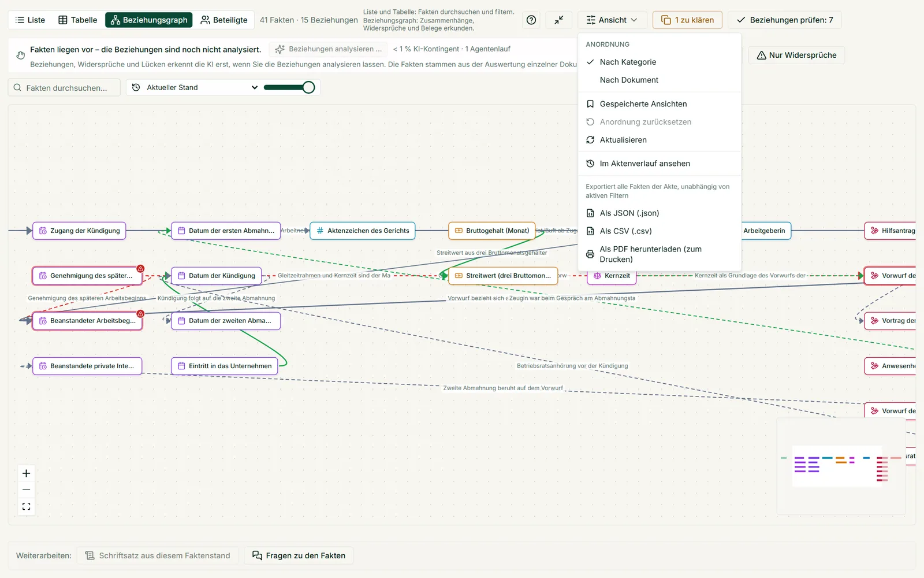Click the scales icon on Kernzeit node
The image size is (924, 578).
click(597, 276)
